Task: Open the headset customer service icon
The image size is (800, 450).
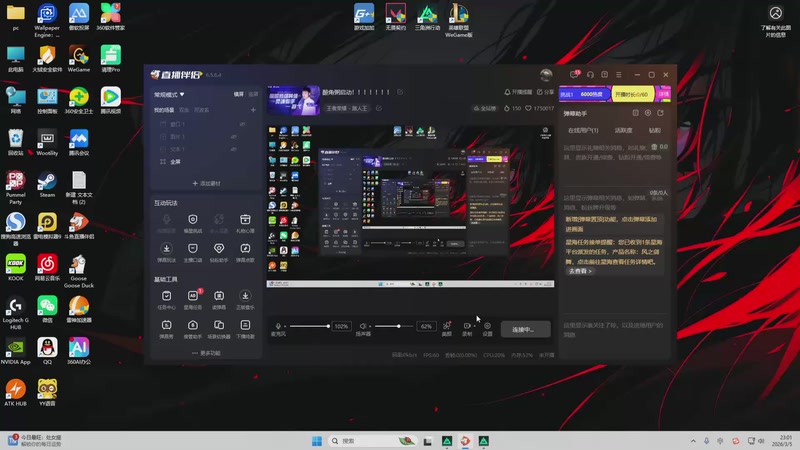Action: [590, 74]
